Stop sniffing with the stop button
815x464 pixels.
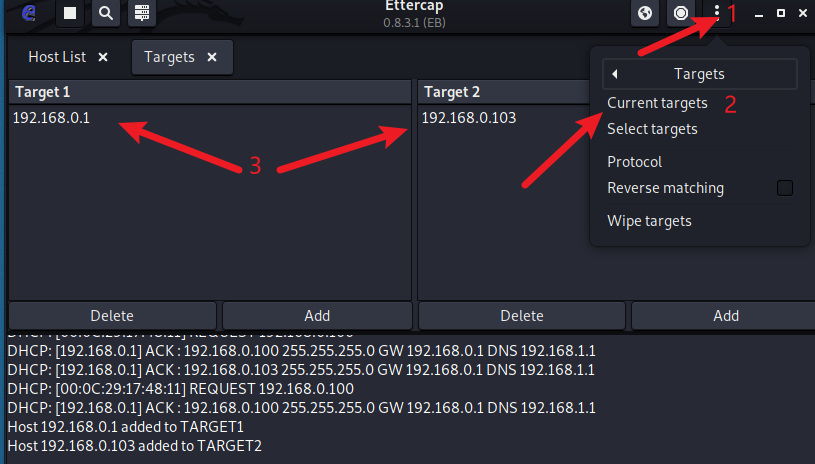pyautogui.click(x=70, y=13)
